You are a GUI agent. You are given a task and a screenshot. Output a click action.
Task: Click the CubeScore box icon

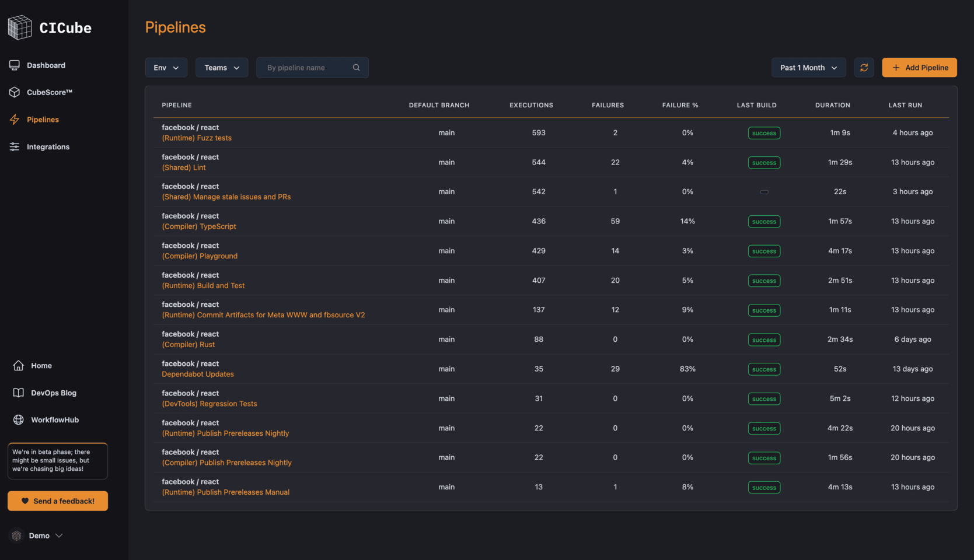tap(15, 92)
